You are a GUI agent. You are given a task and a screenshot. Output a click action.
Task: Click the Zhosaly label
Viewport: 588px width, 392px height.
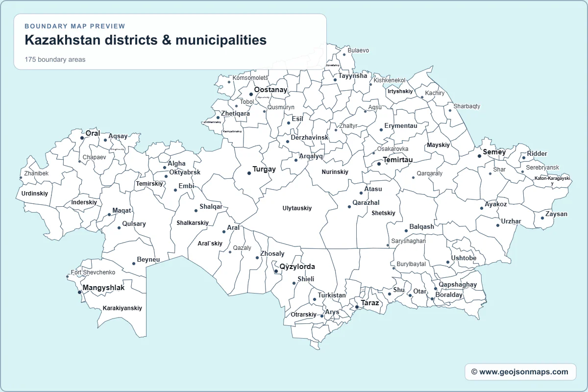click(x=272, y=254)
